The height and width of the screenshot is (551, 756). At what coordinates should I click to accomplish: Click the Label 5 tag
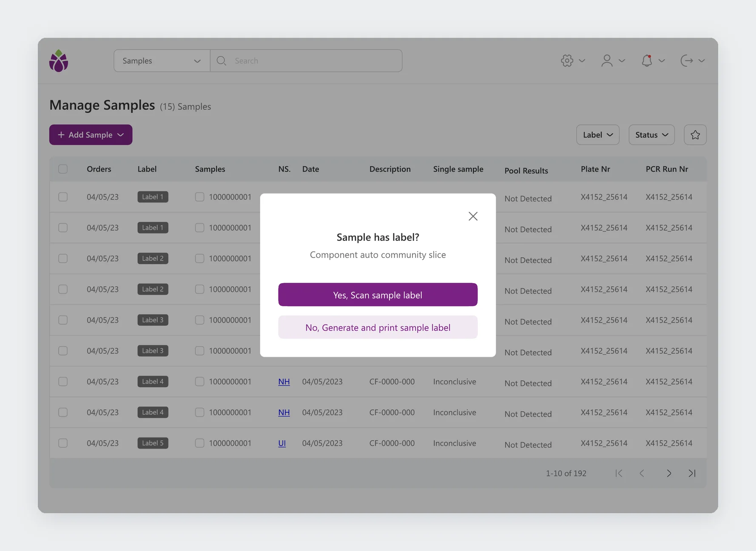click(x=153, y=443)
